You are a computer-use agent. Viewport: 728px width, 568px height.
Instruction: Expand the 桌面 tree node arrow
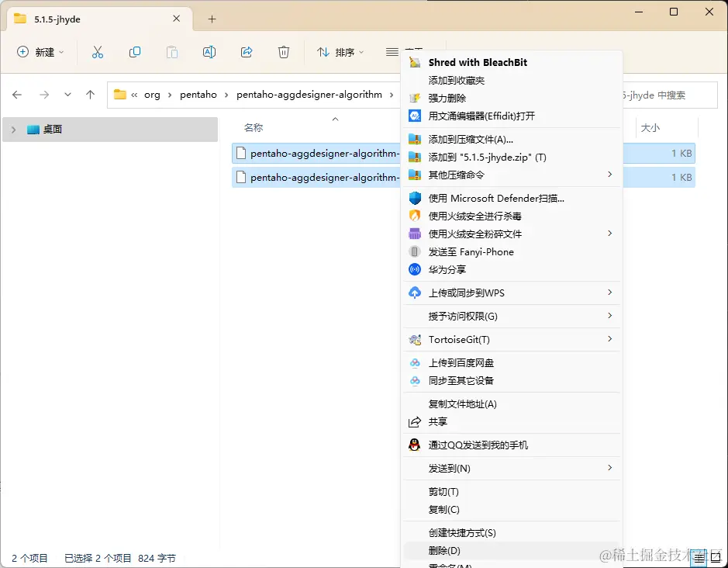click(13, 130)
